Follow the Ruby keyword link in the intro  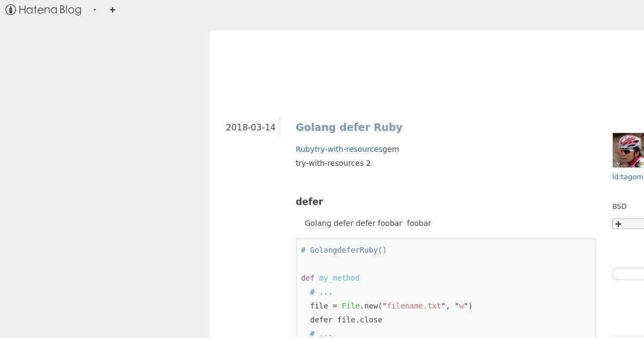coord(305,149)
